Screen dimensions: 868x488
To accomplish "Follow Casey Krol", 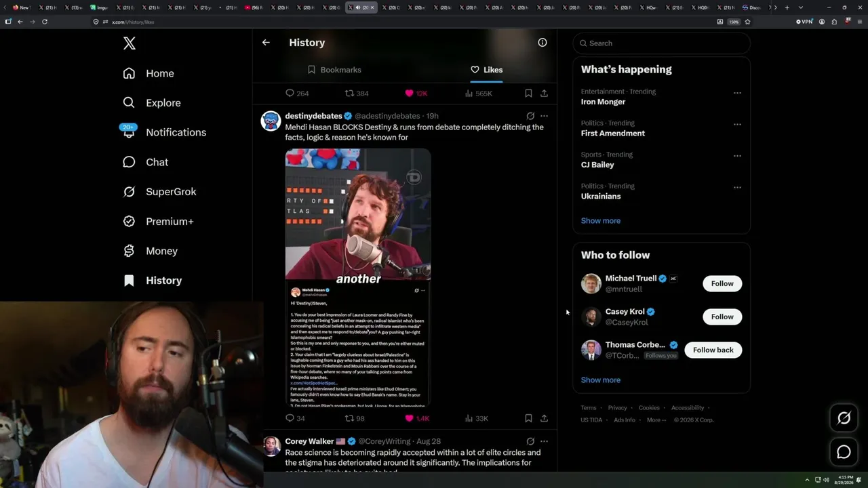I will [722, 317].
